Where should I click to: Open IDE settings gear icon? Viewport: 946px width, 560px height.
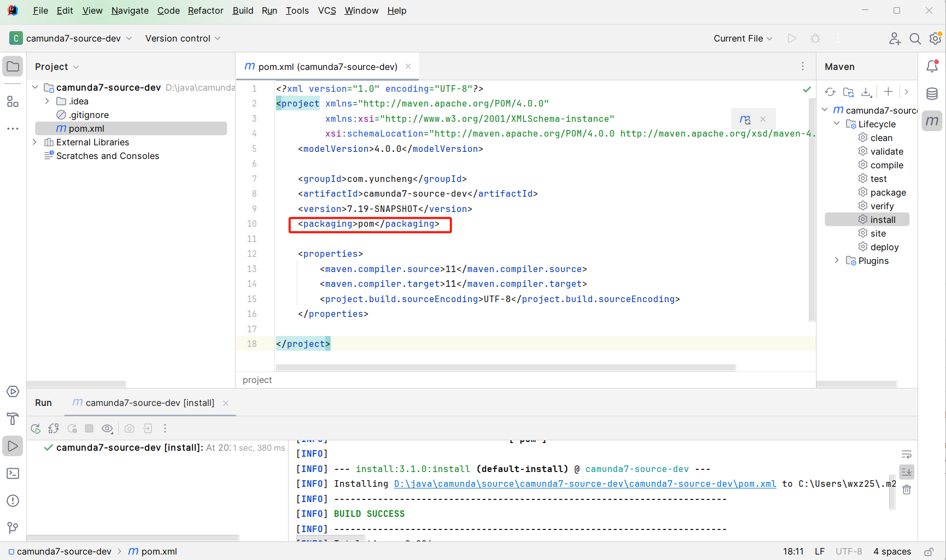(x=935, y=38)
